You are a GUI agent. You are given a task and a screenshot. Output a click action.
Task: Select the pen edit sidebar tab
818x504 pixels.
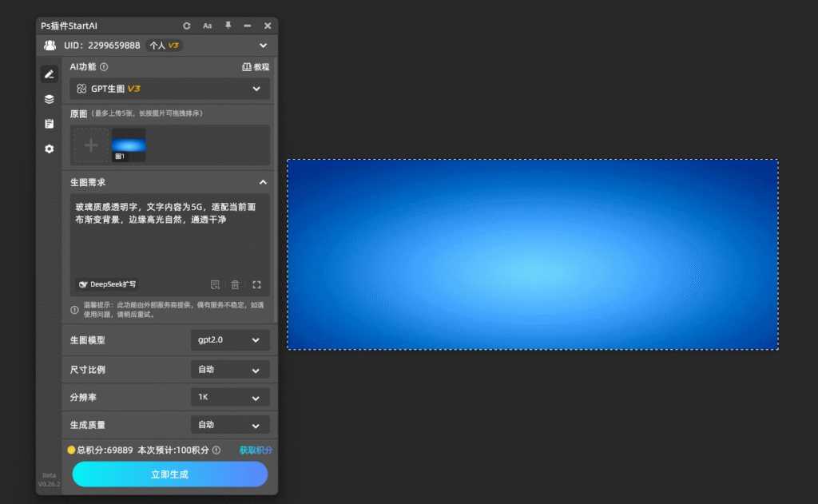coord(49,74)
